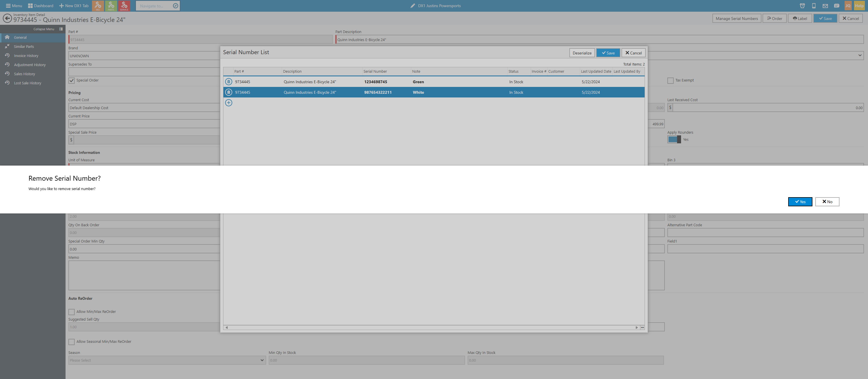Click the Serial Number column header

tap(386, 72)
